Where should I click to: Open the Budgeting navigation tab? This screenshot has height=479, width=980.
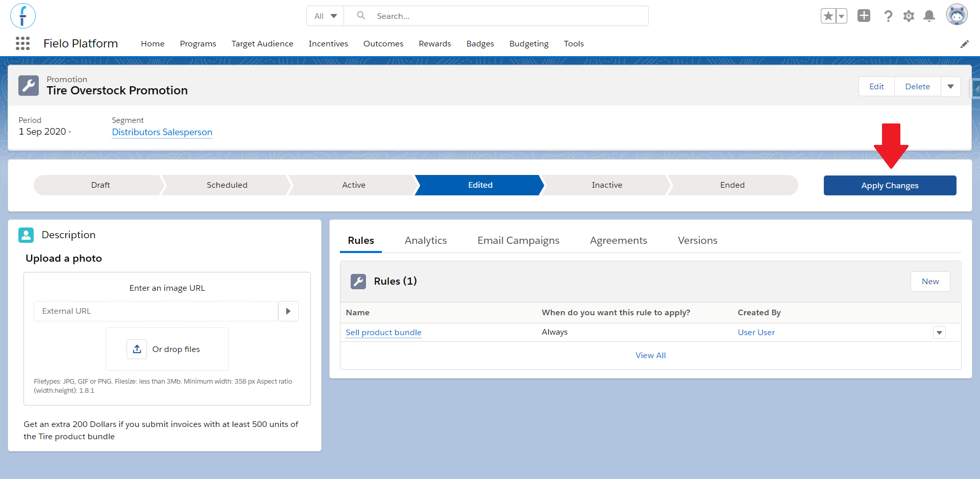pos(529,44)
